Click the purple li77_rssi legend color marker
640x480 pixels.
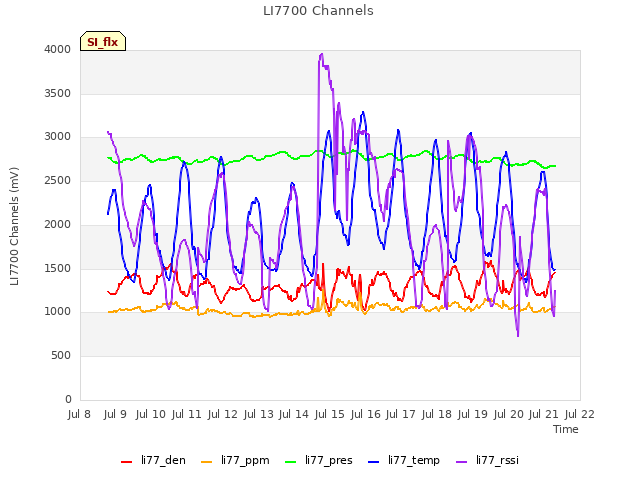click(x=461, y=462)
